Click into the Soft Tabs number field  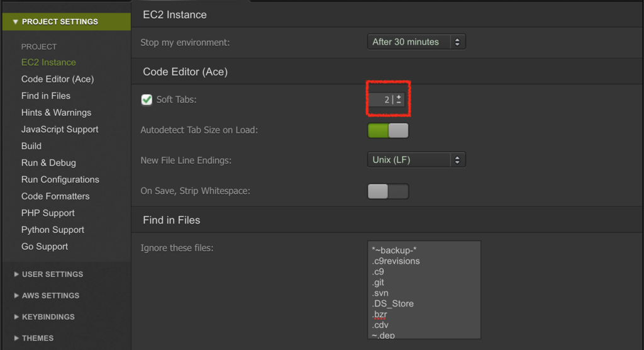point(381,99)
